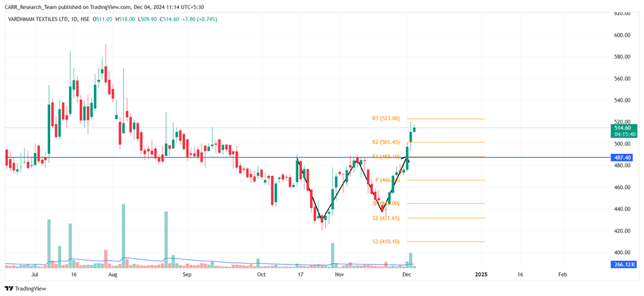Click the Jul label on the time axis

click(35, 273)
